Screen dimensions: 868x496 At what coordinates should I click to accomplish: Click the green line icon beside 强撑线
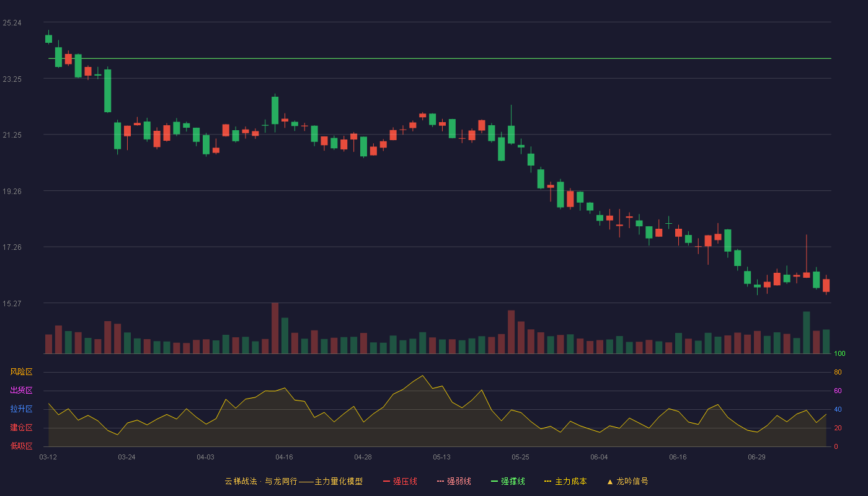click(x=495, y=482)
